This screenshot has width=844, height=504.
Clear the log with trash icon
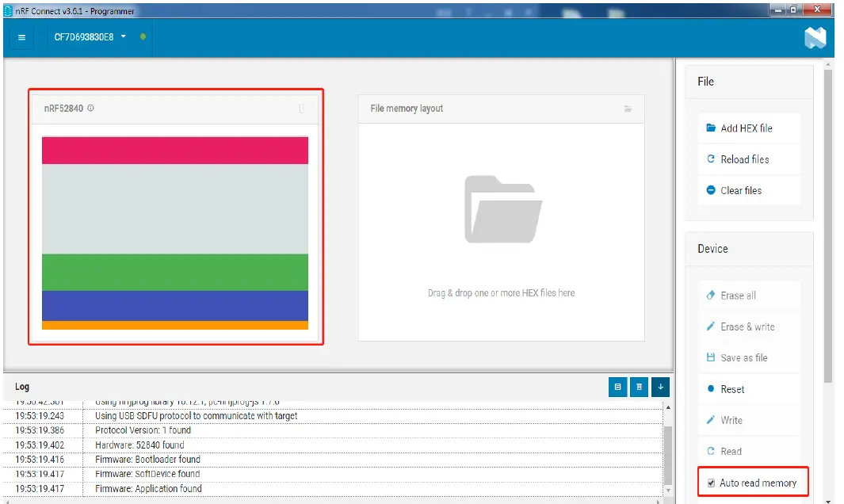tap(639, 387)
